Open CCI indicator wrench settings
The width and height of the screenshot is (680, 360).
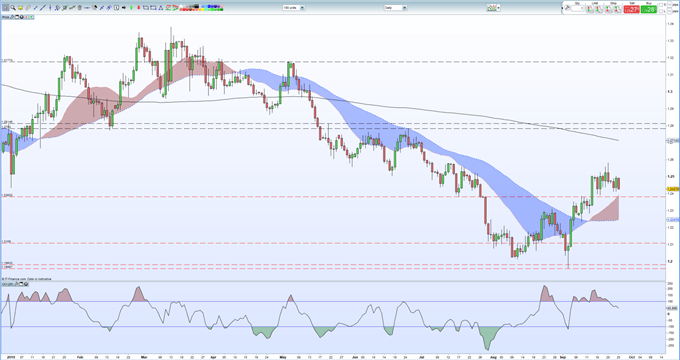pyautogui.click(x=16, y=284)
